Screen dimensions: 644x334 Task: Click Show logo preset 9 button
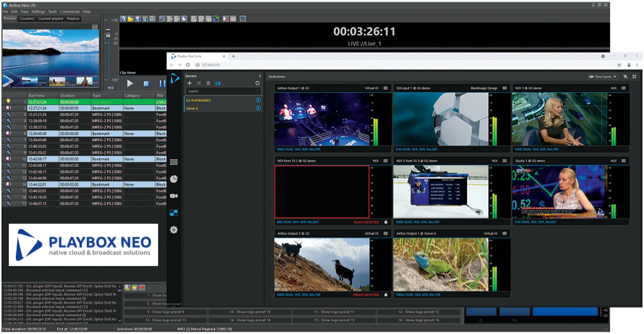166,312
